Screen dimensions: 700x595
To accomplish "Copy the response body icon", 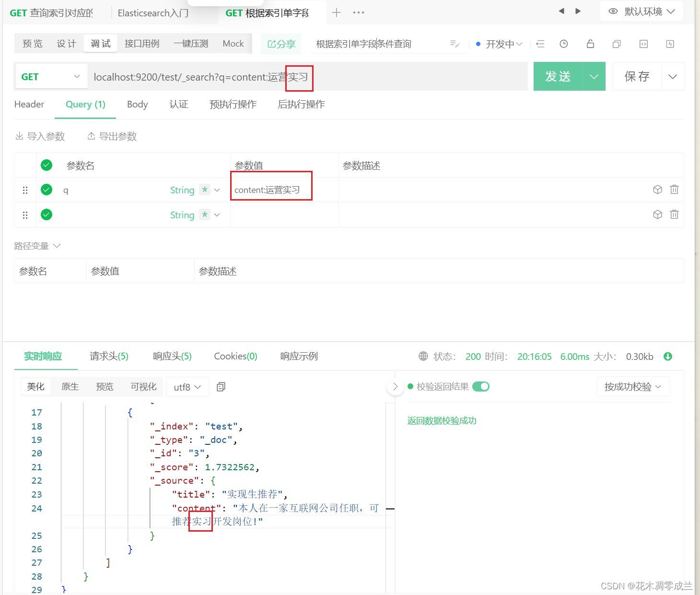I will pyautogui.click(x=221, y=387).
